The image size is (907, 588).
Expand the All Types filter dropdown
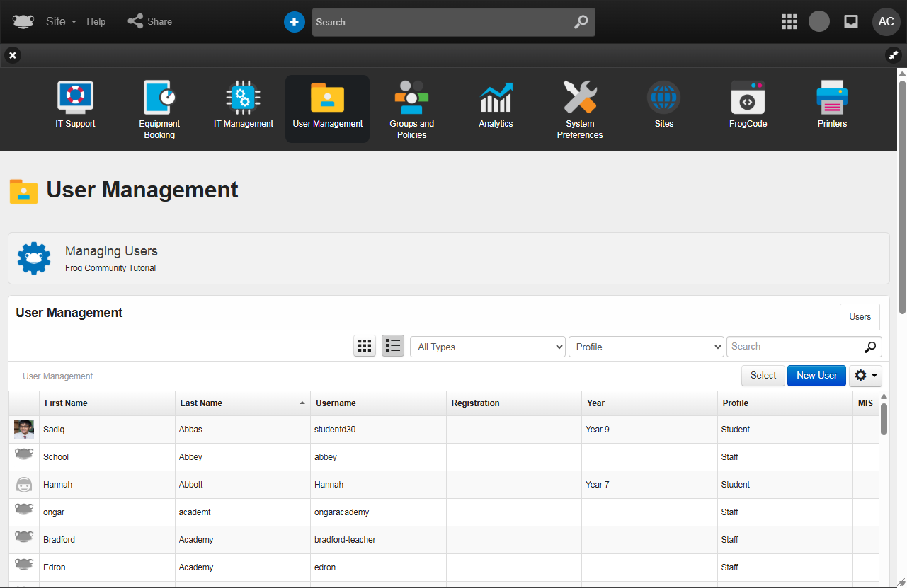pos(487,347)
